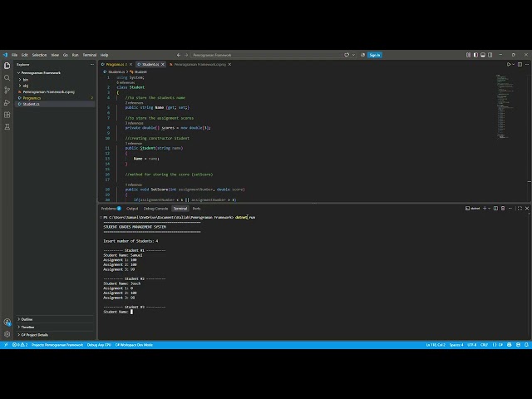Screen dimensions: 532x399
Task: Close the bottom terminal panel
Action: click(x=527, y=209)
